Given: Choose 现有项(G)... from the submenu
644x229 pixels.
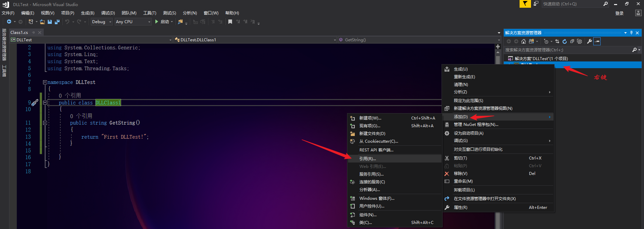Looking at the screenshot, I should click(394, 126).
